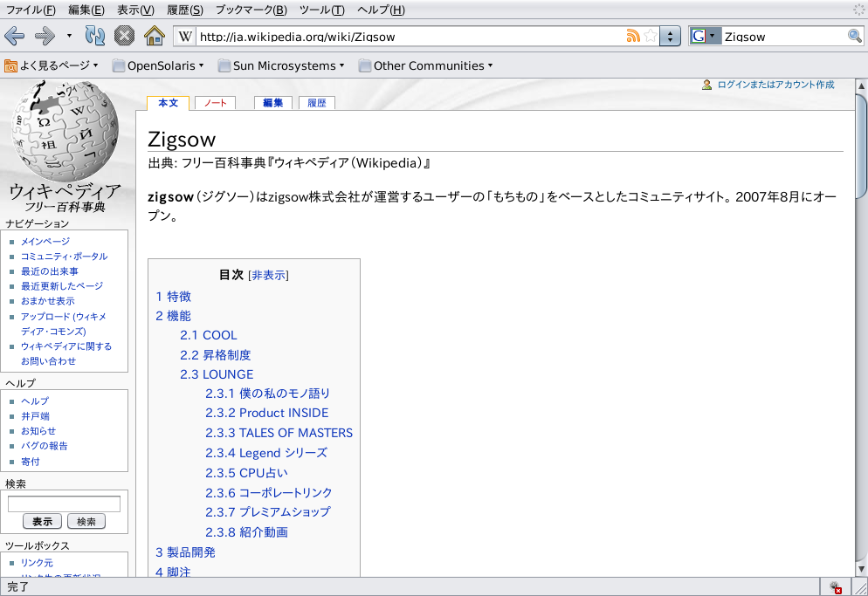Open the URL history dropdown
Viewport: 868px width, 596px height.
coord(671,37)
